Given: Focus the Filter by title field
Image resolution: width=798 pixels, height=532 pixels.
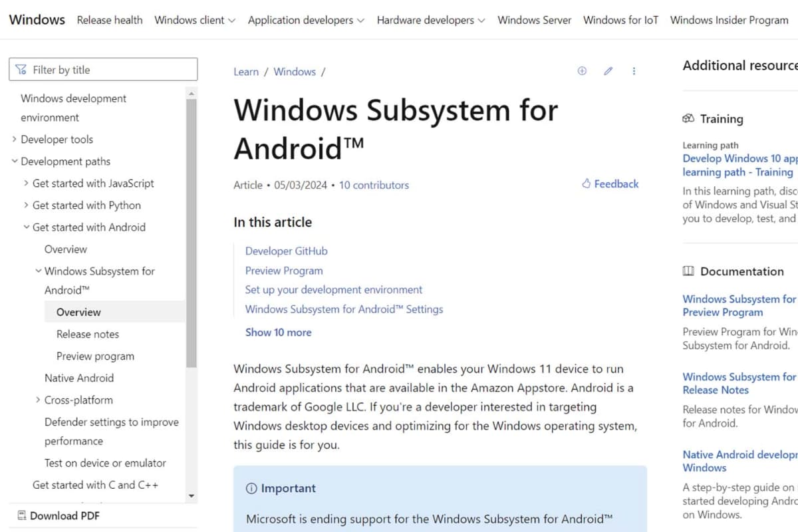Looking at the screenshot, I should click(x=103, y=70).
